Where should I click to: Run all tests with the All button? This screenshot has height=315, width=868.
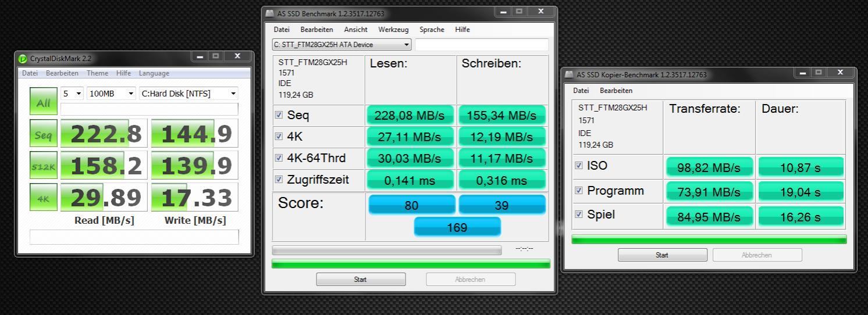[44, 102]
